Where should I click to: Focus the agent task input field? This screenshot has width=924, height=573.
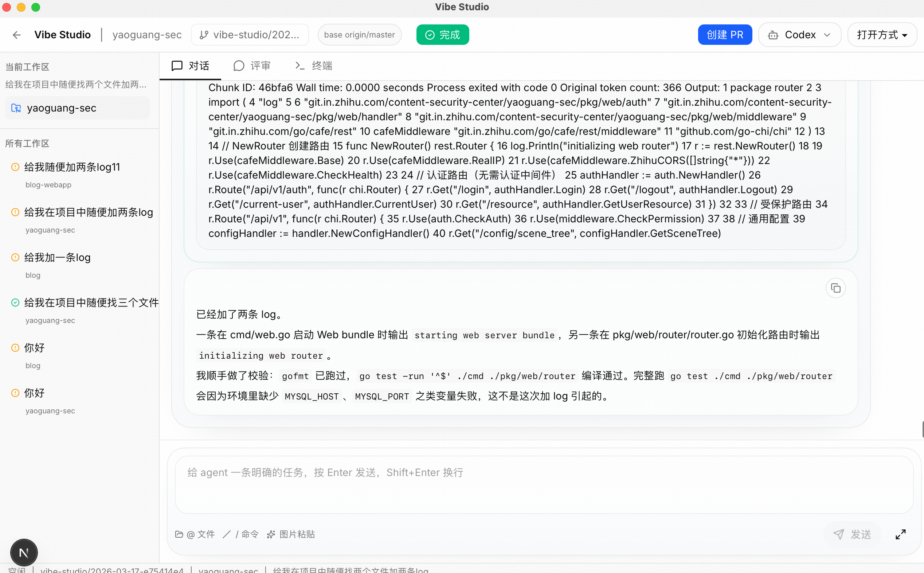[544, 485]
